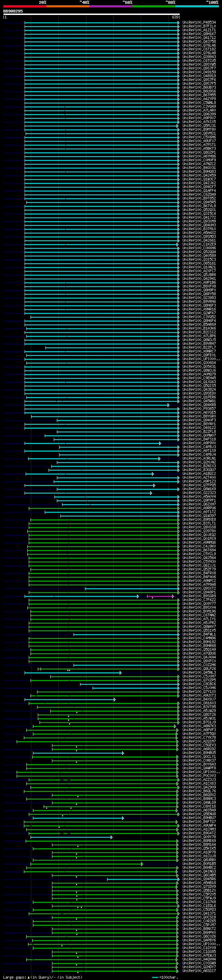222x980 pixels.
Task: Select the UniRef100_B0M196 label
Action: [199, 612]
